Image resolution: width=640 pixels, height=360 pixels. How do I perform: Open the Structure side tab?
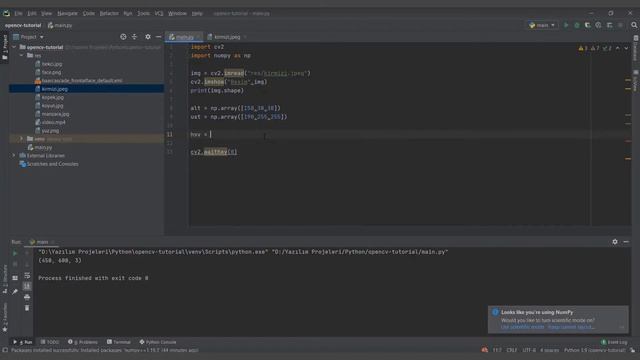point(5,279)
